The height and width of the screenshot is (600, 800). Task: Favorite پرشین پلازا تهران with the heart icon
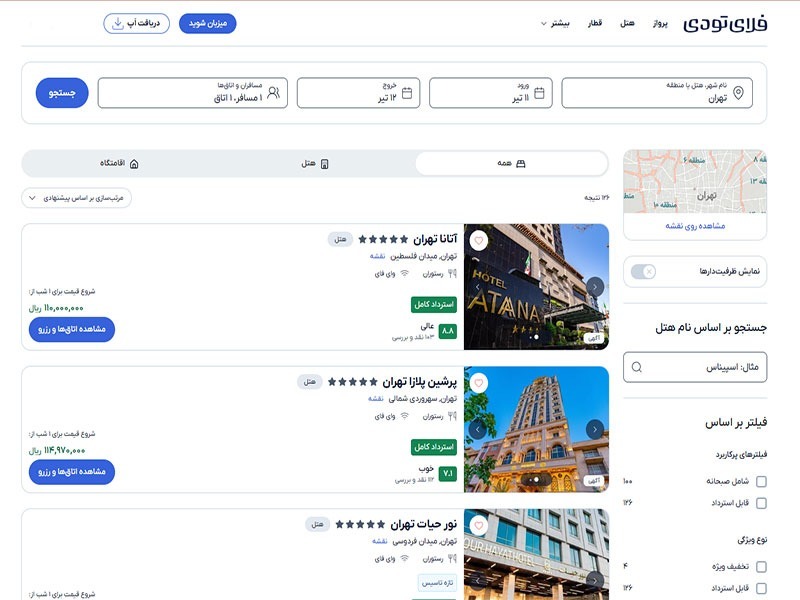479,383
